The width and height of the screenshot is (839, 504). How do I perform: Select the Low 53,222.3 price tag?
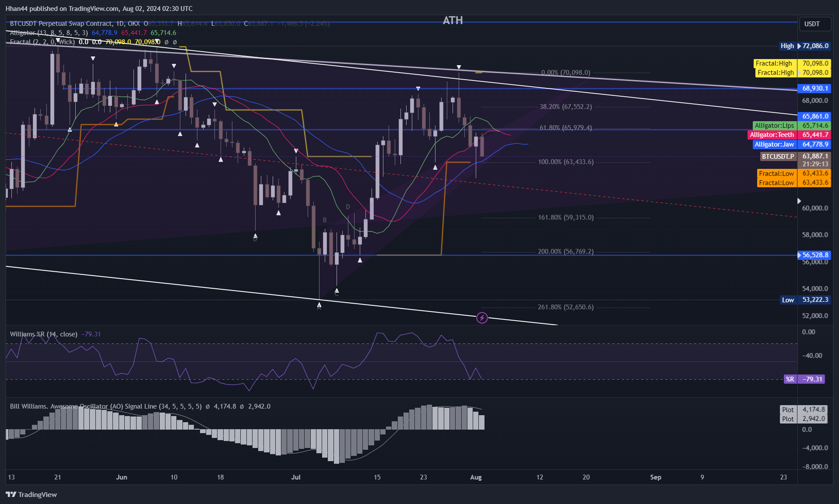coord(805,300)
